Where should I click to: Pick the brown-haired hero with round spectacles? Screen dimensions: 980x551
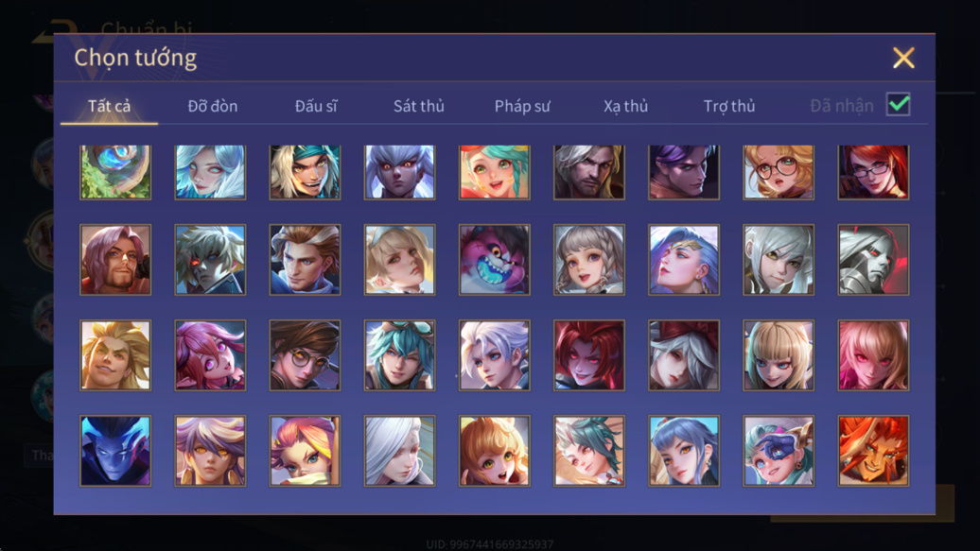(305, 354)
